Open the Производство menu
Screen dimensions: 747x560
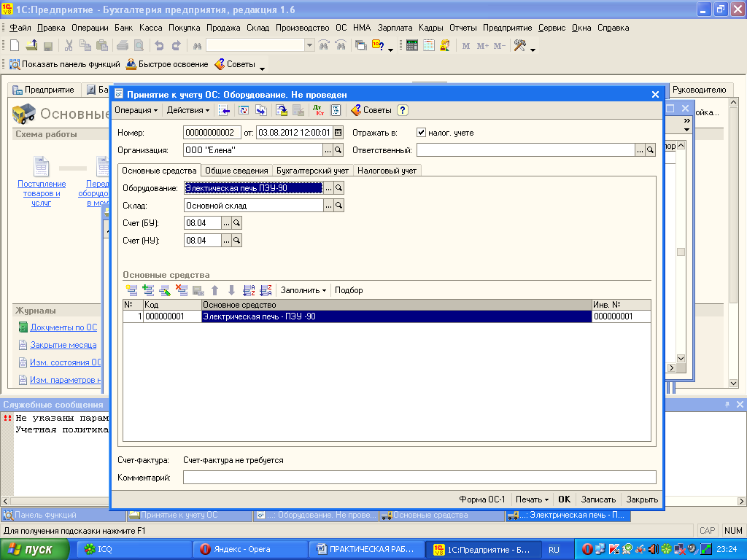pyautogui.click(x=303, y=28)
